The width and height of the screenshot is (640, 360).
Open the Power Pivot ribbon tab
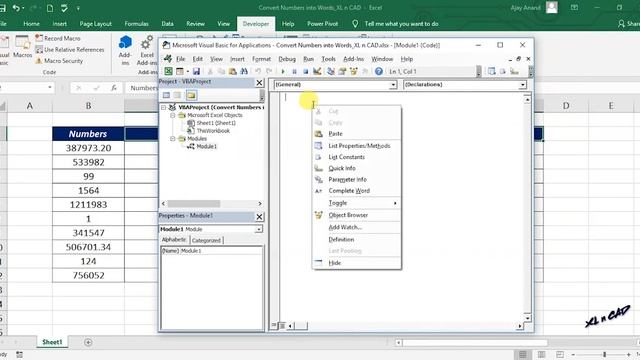tap(322, 24)
